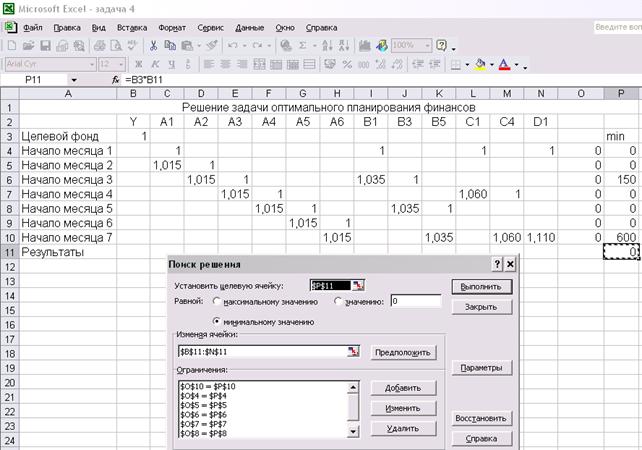Click the Insert Function fx icon
Screen dimensions: 642x450
[x=116, y=79]
